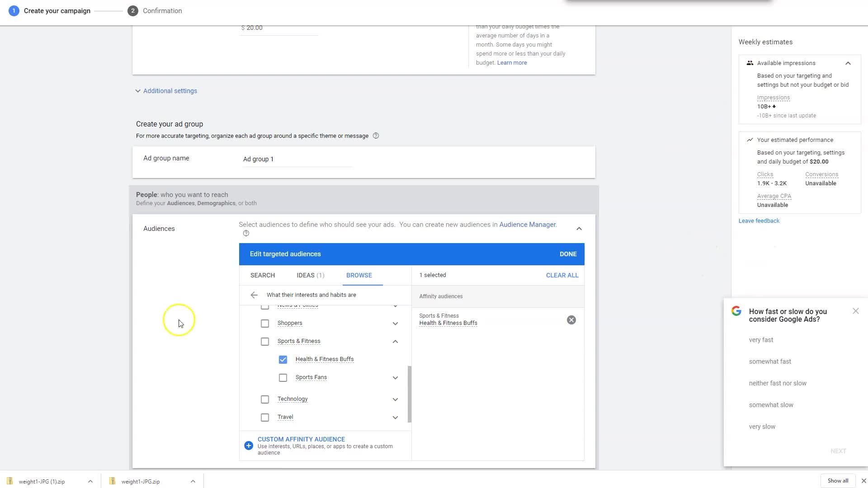
Task: Switch to the Search tab
Action: 263,275
